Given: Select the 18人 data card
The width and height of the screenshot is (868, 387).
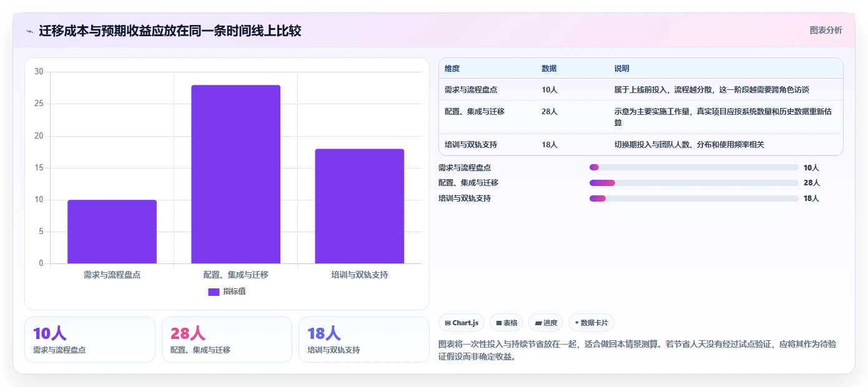Looking at the screenshot, I should (x=364, y=340).
